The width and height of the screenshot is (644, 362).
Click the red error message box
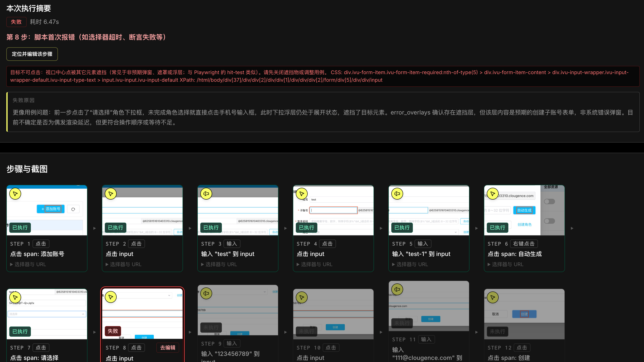[323, 76]
